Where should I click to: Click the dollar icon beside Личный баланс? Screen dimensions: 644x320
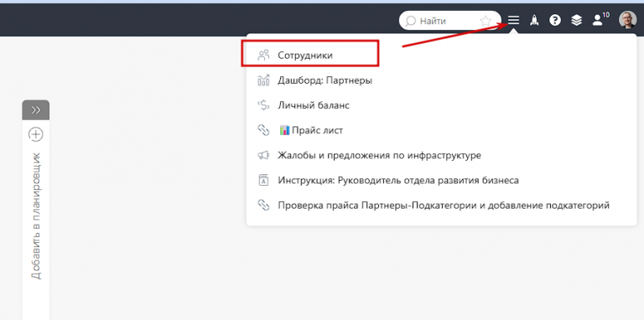pos(263,106)
